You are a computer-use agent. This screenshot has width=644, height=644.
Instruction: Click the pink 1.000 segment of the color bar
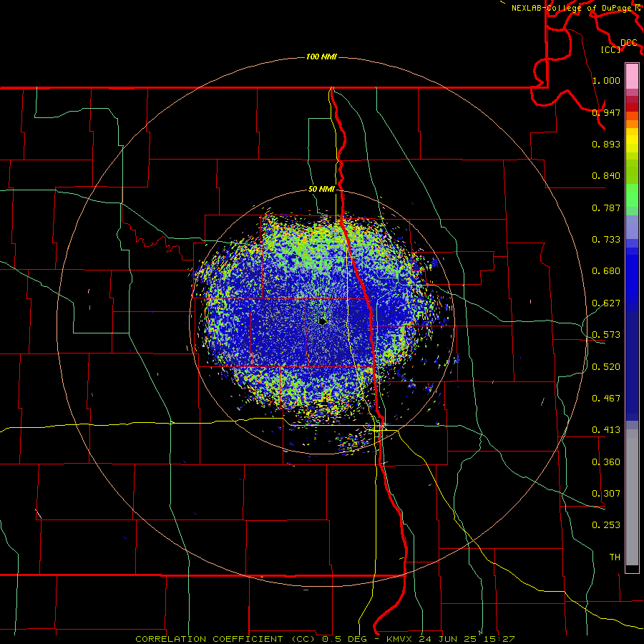pyautogui.click(x=632, y=76)
